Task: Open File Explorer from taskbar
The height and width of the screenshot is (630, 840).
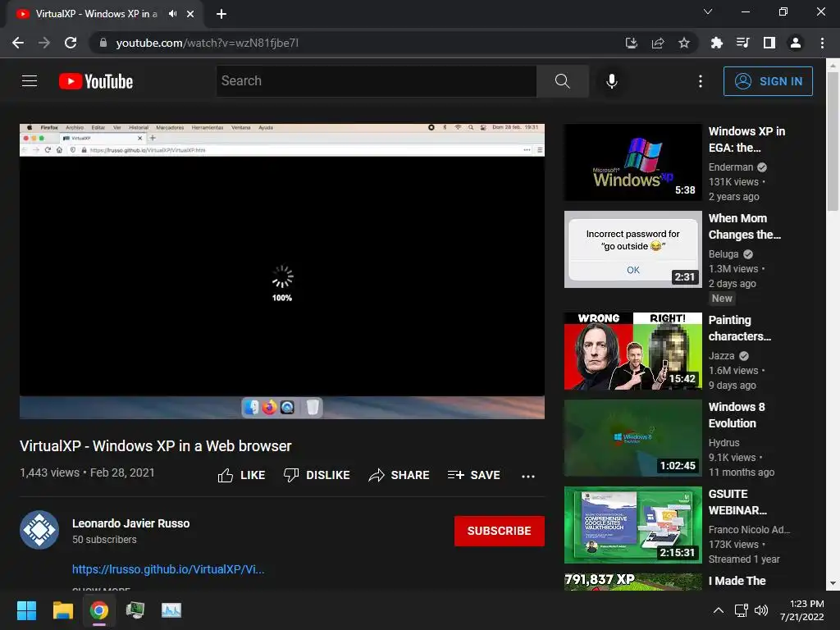Action: tap(62, 610)
